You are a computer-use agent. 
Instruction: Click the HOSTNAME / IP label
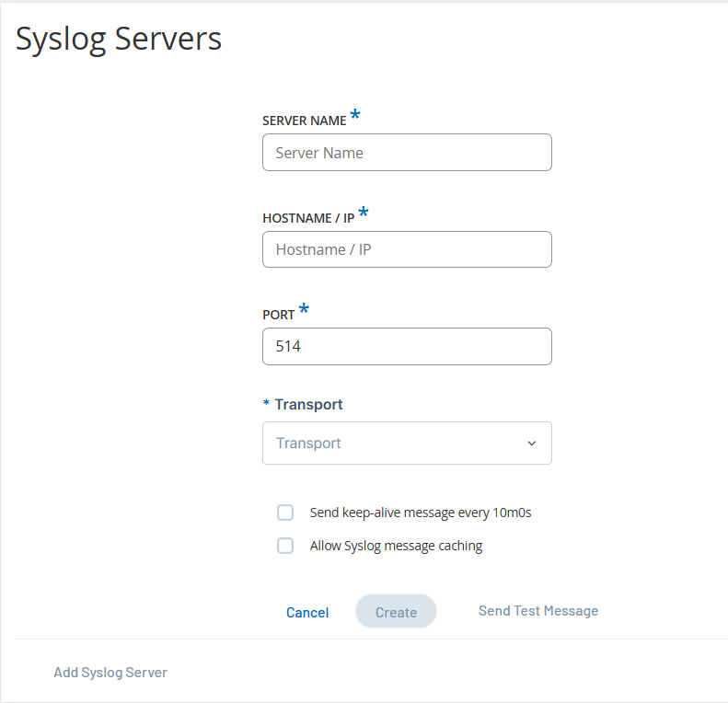click(x=308, y=218)
